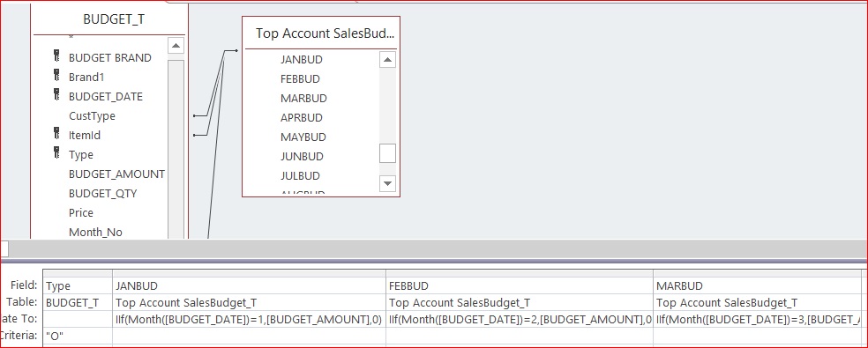Click the key icon next to ItemId
This screenshot has width=868, height=348.
pos(56,133)
